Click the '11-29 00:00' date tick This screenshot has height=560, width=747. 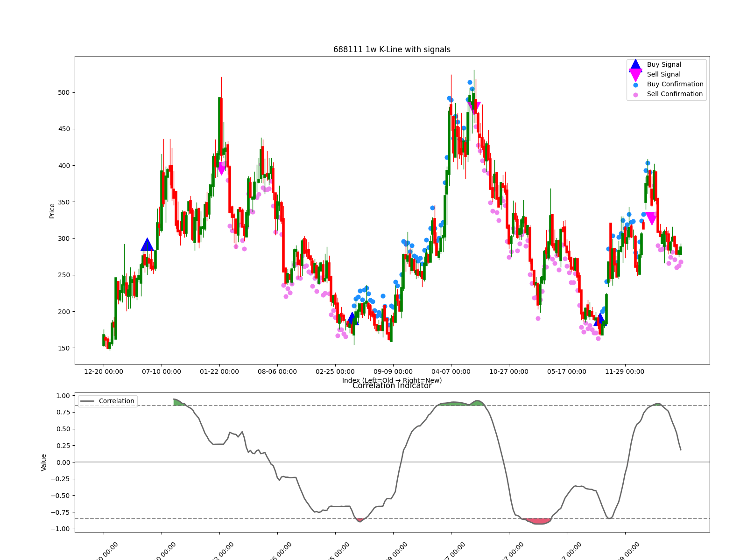click(625, 372)
